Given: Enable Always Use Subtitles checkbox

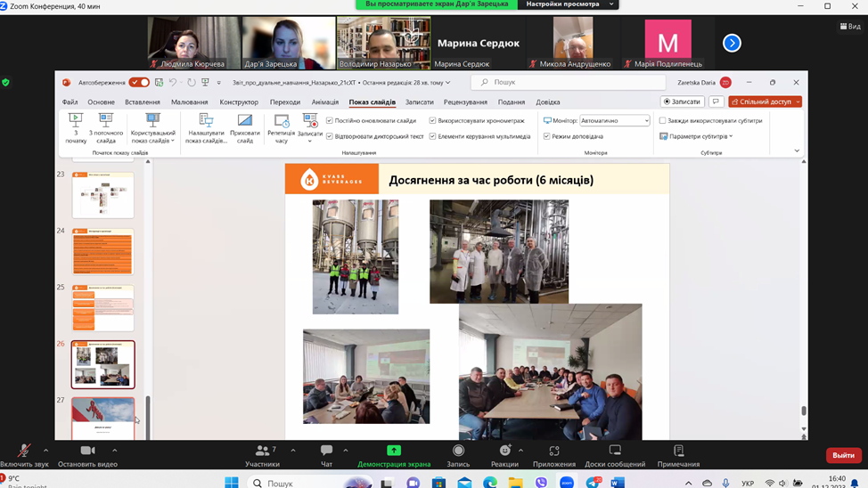Looking at the screenshot, I should pyautogui.click(x=662, y=121).
